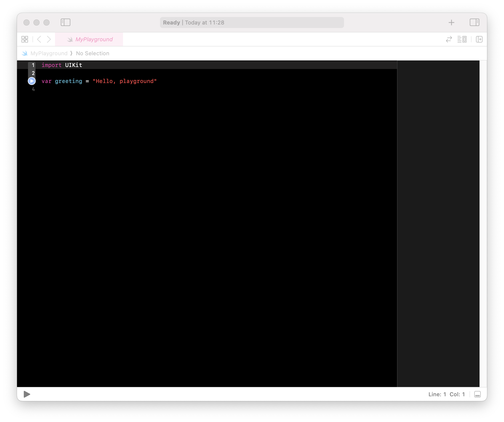Run code up to line 3
Screen dimensions: 504x422
(x=32, y=81)
